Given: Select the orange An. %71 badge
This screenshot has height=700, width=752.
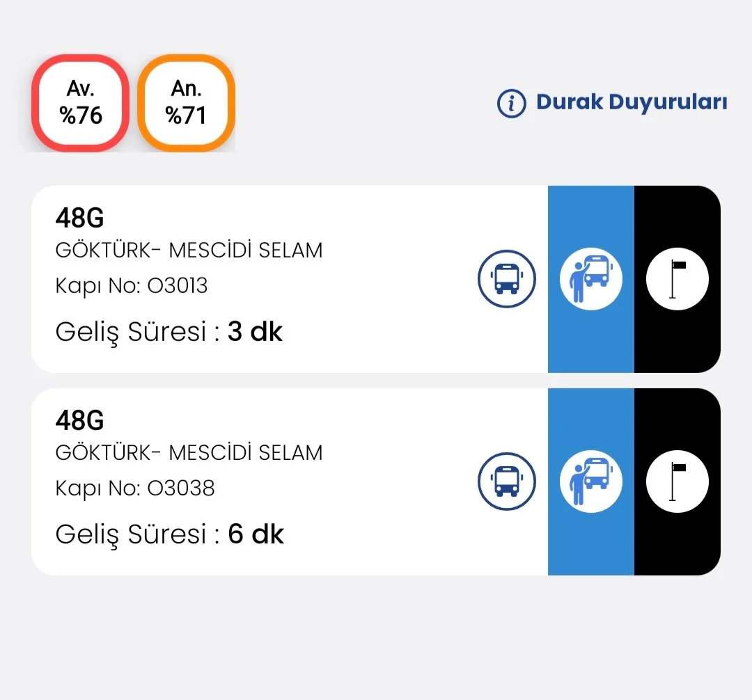Looking at the screenshot, I should click(186, 103).
